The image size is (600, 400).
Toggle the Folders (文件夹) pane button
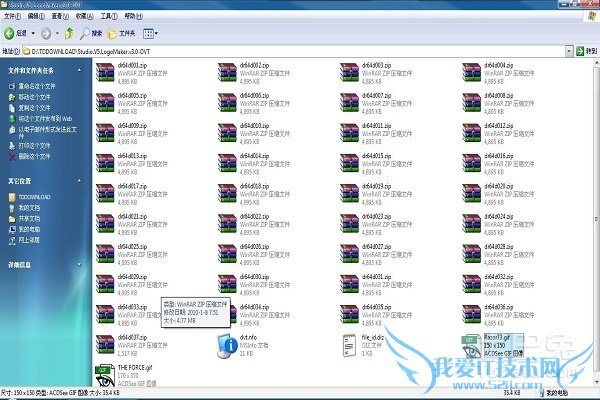click(x=121, y=34)
